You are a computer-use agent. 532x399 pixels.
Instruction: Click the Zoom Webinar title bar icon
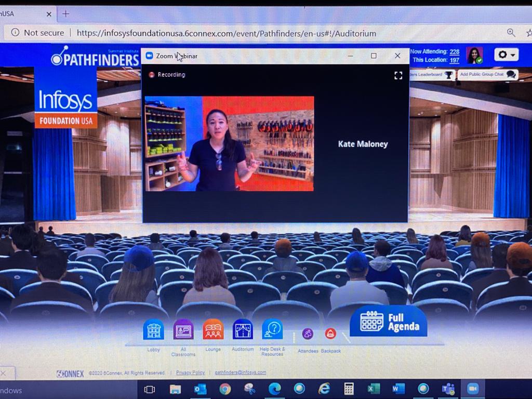149,56
